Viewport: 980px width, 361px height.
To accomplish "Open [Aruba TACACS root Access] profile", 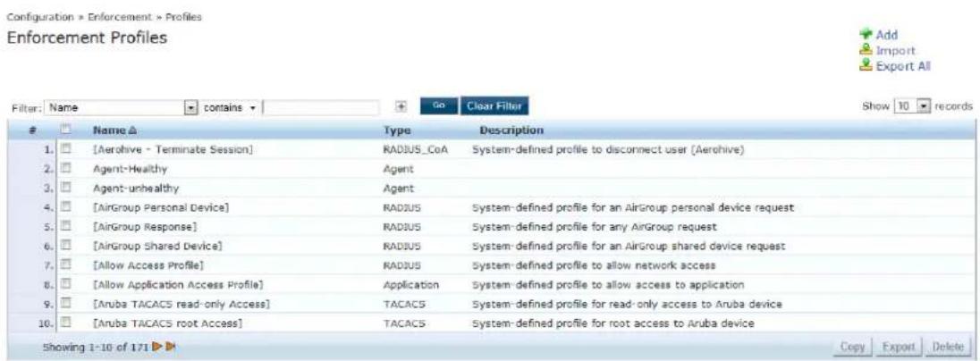I will point(167,323).
